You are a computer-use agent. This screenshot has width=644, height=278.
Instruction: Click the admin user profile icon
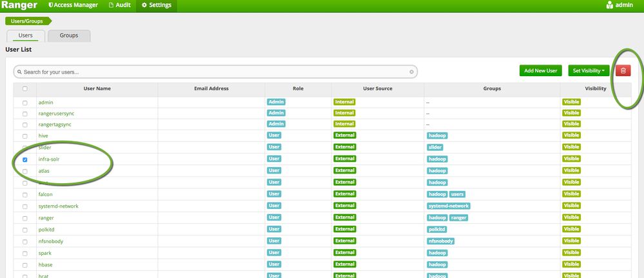click(x=610, y=5)
